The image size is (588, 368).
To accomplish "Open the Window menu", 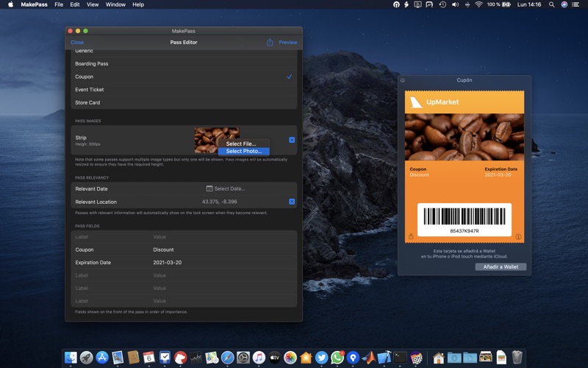I will point(115,4).
